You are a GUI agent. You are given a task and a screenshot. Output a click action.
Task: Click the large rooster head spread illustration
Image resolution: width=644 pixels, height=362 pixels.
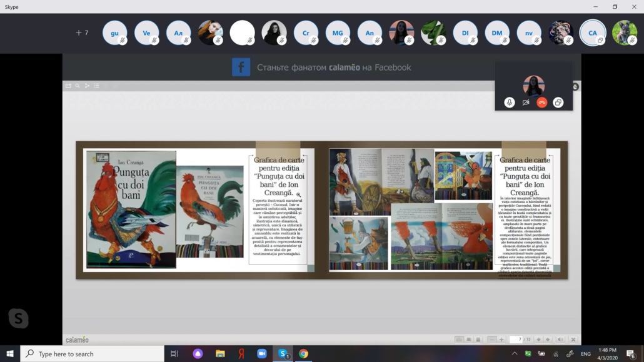441,237
